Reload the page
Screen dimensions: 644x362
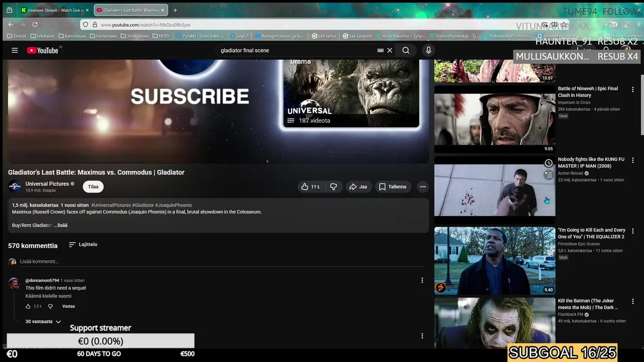tap(35, 24)
